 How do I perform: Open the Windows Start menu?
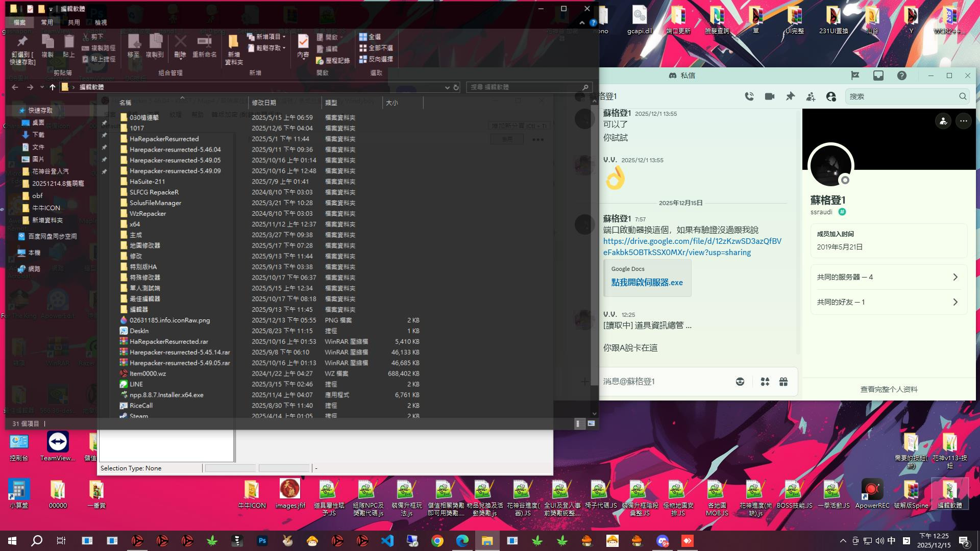(12, 541)
